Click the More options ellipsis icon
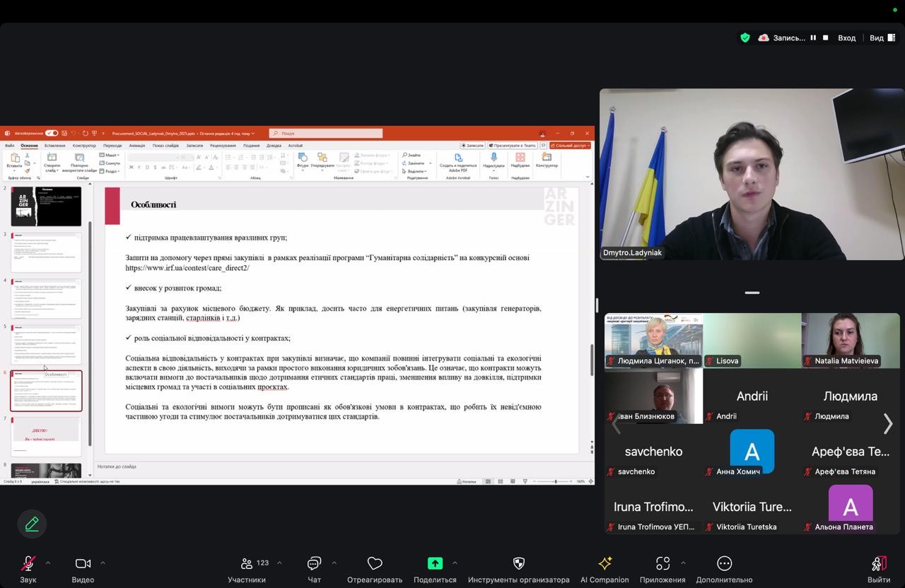This screenshot has width=905, height=588. [724, 563]
